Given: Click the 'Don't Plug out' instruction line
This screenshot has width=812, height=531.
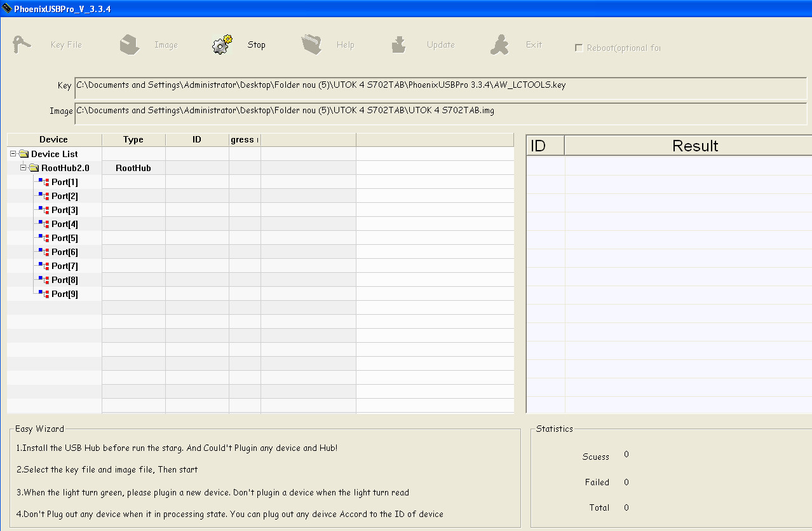Looking at the screenshot, I should (x=230, y=514).
